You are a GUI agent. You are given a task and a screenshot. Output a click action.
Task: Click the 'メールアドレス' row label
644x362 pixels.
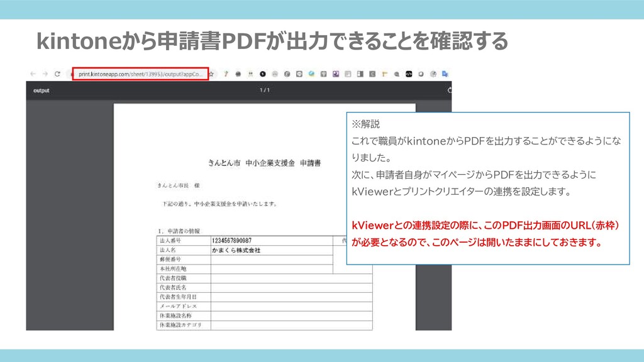click(x=178, y=306)
